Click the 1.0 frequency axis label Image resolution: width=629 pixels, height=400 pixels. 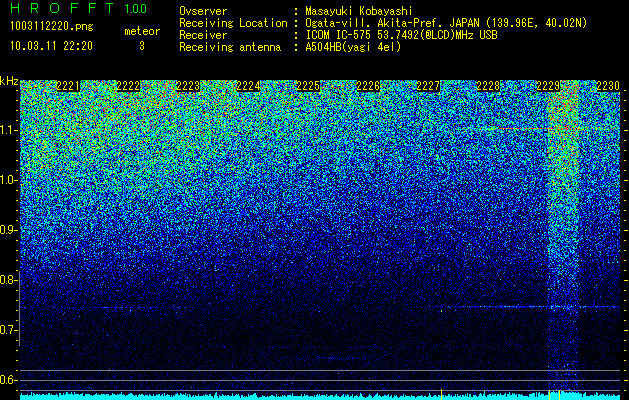(8, 180)
